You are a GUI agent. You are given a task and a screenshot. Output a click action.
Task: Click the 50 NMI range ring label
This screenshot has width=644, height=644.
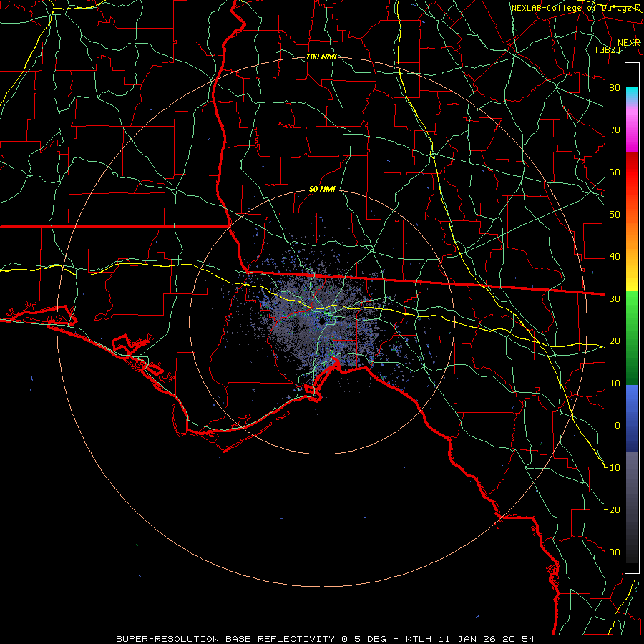(x=322, y=190)
